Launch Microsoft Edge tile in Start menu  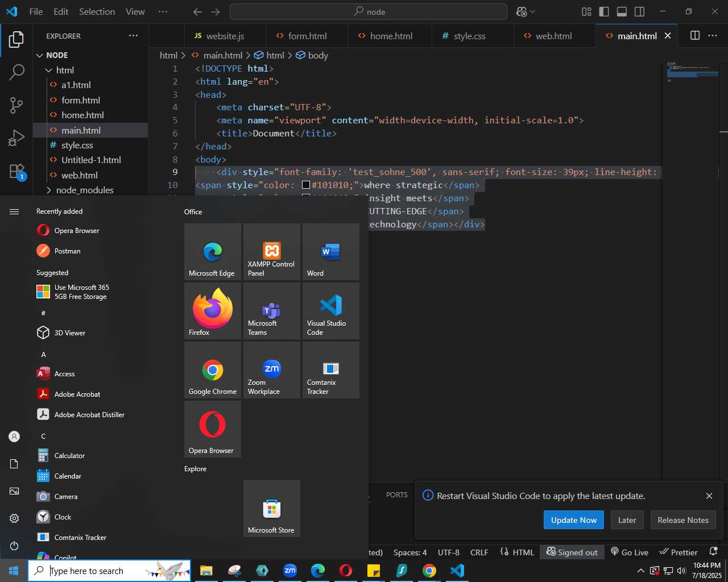(213, 252)
